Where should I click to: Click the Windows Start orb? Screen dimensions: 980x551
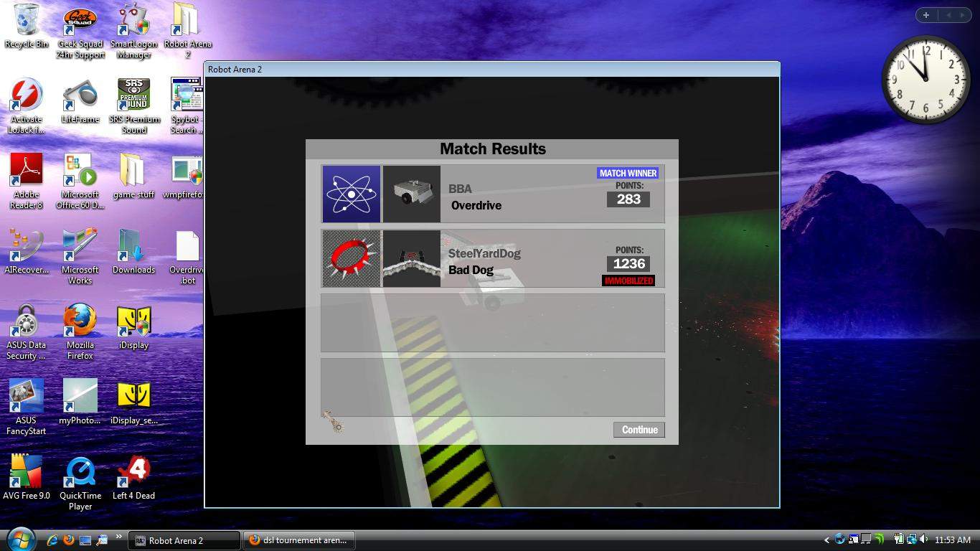pyautogui.click(x=19, y=539)
